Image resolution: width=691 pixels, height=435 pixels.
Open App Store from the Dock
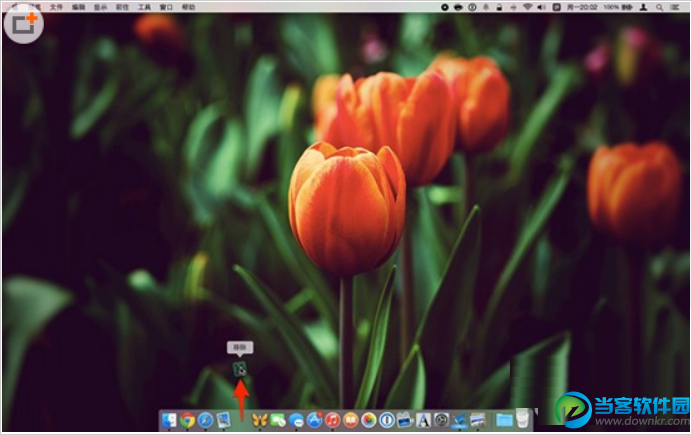point(314,420)
